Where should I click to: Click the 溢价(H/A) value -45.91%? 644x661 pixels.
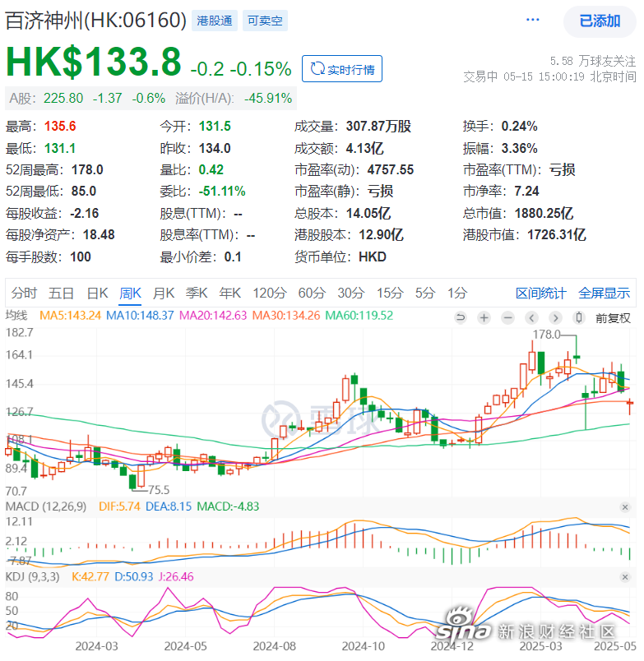[268, 98]
